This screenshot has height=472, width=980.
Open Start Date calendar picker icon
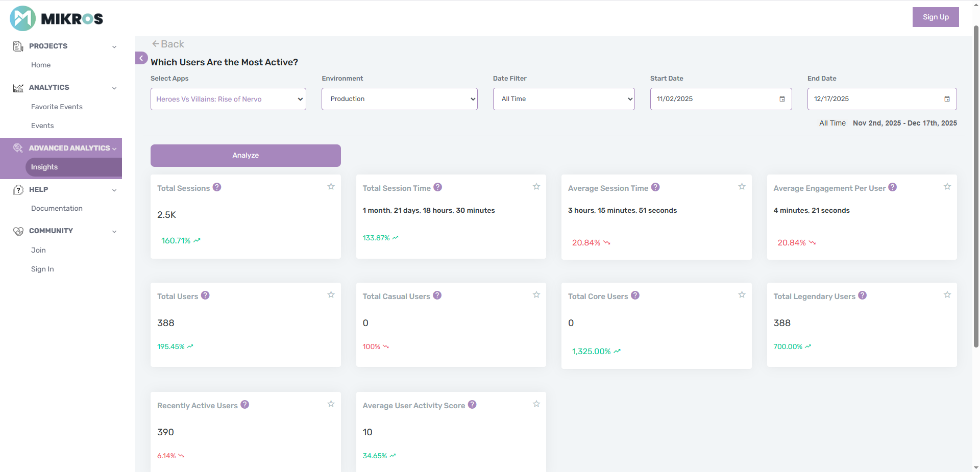click(782, 99)
